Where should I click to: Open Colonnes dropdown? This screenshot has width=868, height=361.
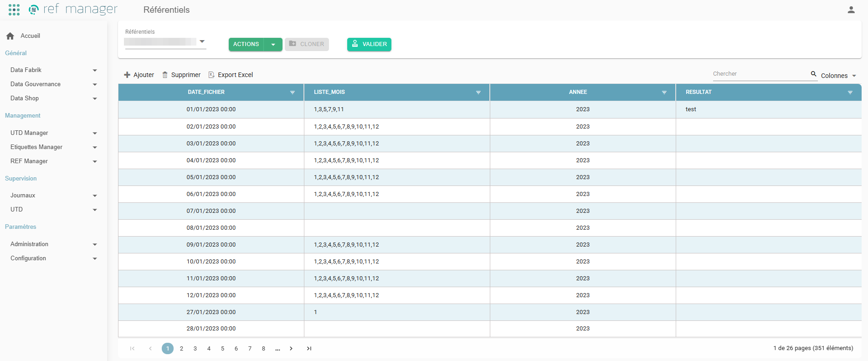pyautogui.click(x=838, y=76)
